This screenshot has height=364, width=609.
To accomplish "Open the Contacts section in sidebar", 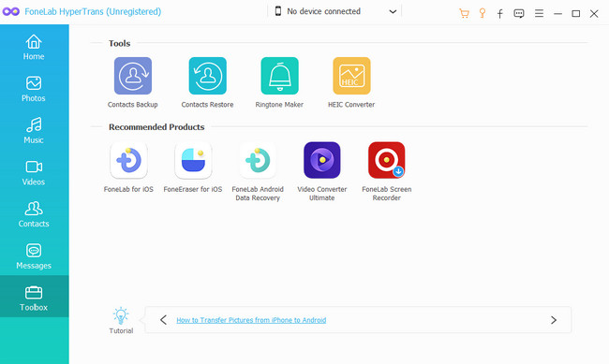I will (x=34, y=215).
